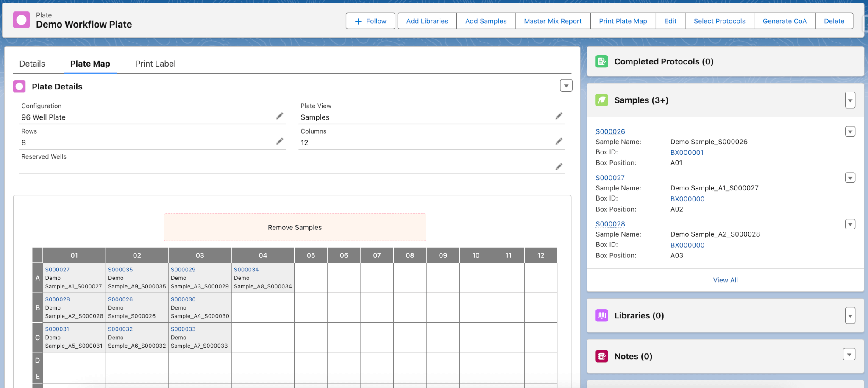Screen dimensions: 868x388
Task: Open S000032 link in well C02
Action: [x=120, y=329]
